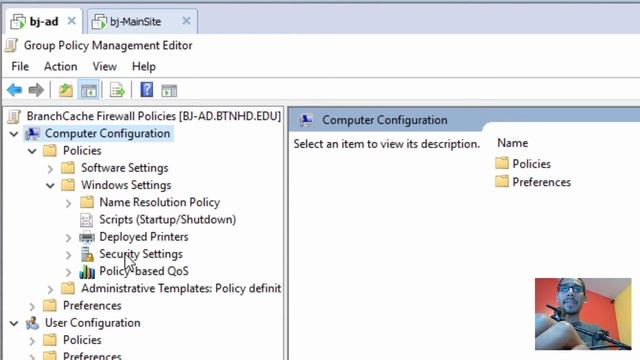Viewport: 640px width, 360px height.
Task: Select the Software Settings folder
Action: coord(124,168)
